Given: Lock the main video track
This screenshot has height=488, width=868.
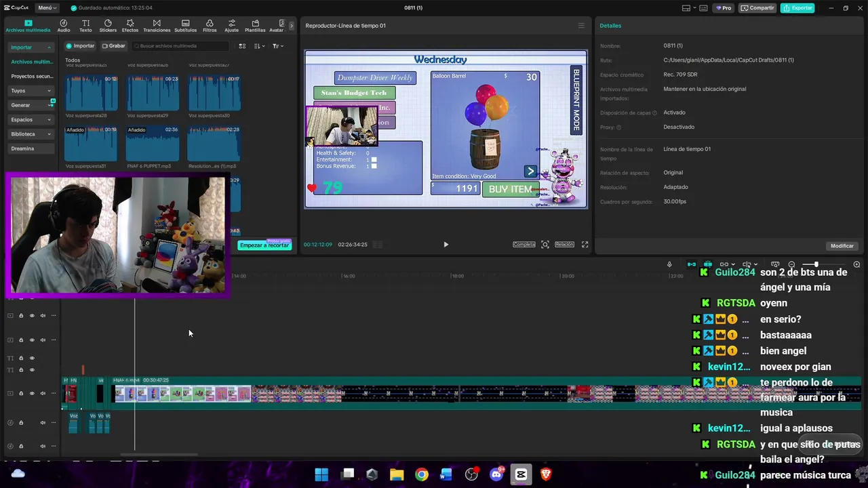Looking at the screenshot, I should pos(21,393).
